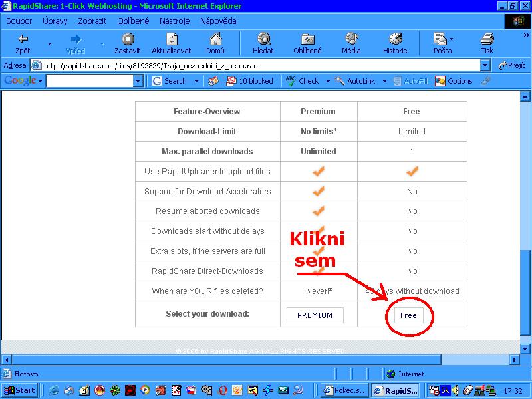The width and height of the screenshot is (532, 399).
Task: Show hidden toolbar buttons via the chevron
Action: point(526,35)
